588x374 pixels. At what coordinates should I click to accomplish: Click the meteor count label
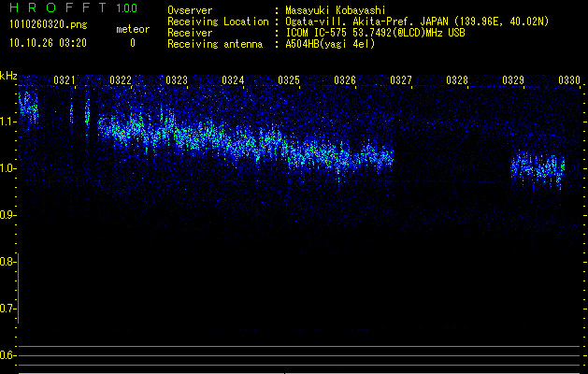[133, 29]
